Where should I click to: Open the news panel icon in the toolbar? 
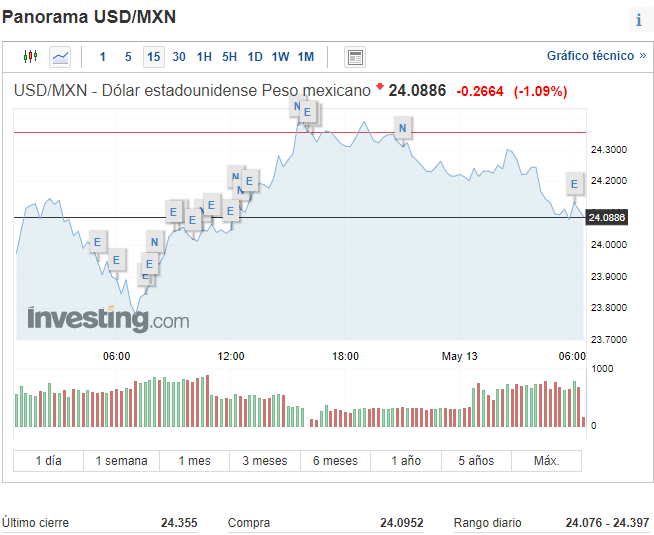click(x=355, y=57)
